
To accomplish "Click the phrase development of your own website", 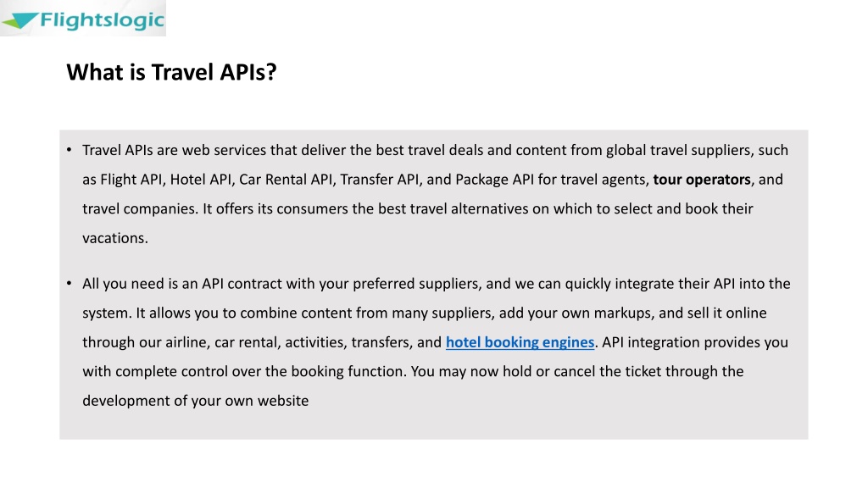I will pyautogui.click(x=196, y=401).
